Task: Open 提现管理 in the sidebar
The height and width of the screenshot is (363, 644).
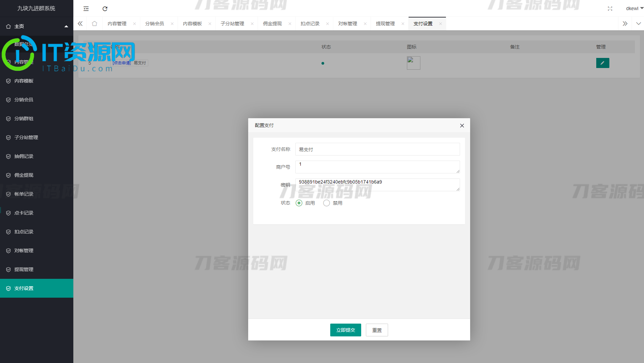Action: tap(37, 269)
